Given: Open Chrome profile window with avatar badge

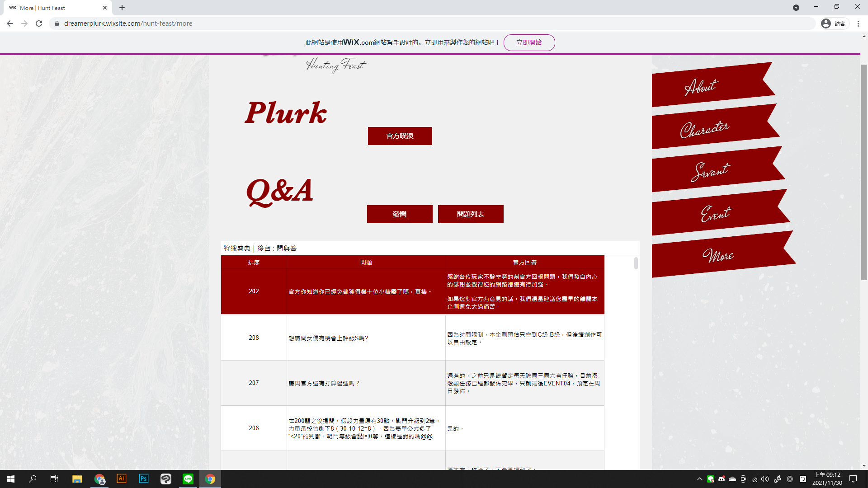Looking at the screenshot, I should click(99, 479).
